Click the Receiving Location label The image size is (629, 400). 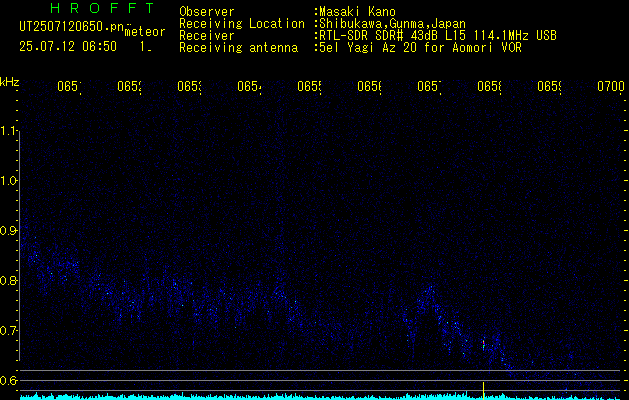click(242, 24)
